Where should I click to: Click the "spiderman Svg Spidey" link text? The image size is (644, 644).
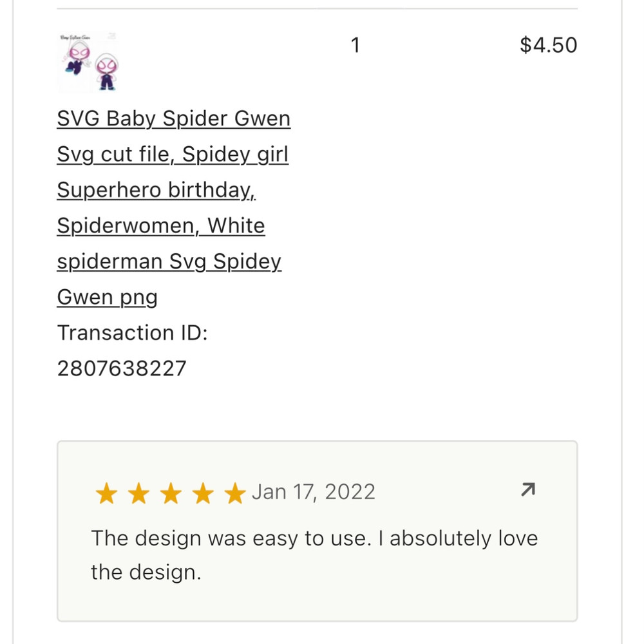169,262
